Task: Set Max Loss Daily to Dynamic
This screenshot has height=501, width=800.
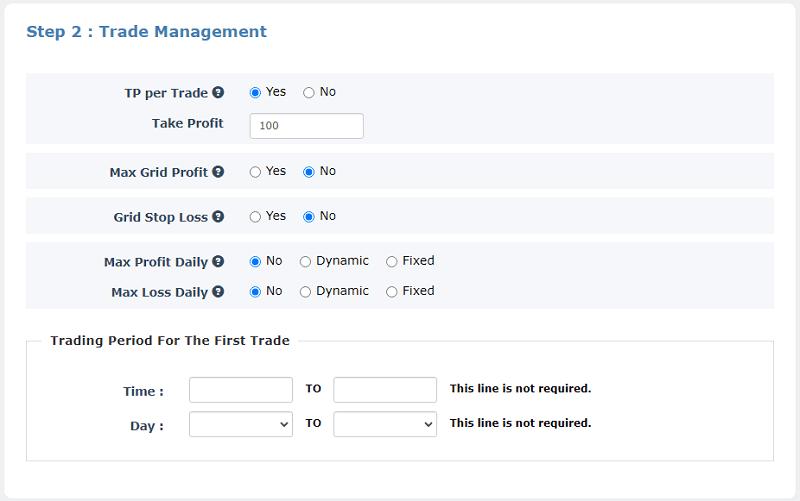Action: pos(306,292)
